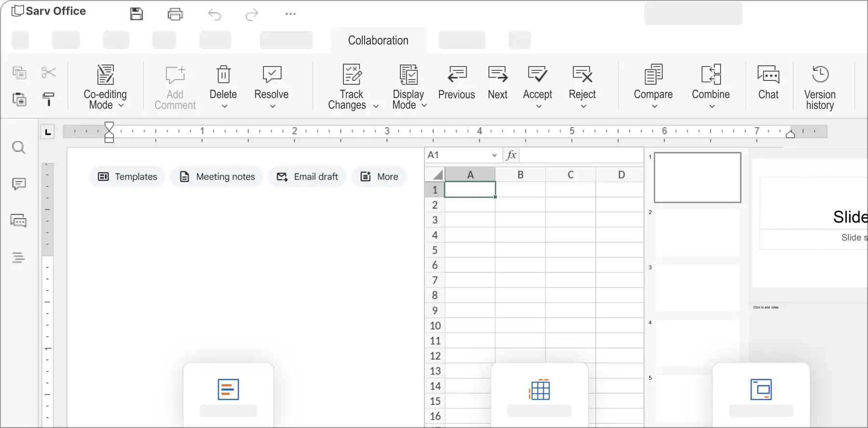
Task: Click the Templates button
Action: [127, 177]
